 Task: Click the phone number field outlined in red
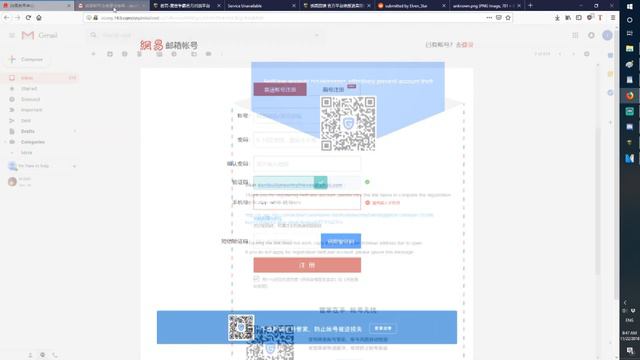pos(307,202)
